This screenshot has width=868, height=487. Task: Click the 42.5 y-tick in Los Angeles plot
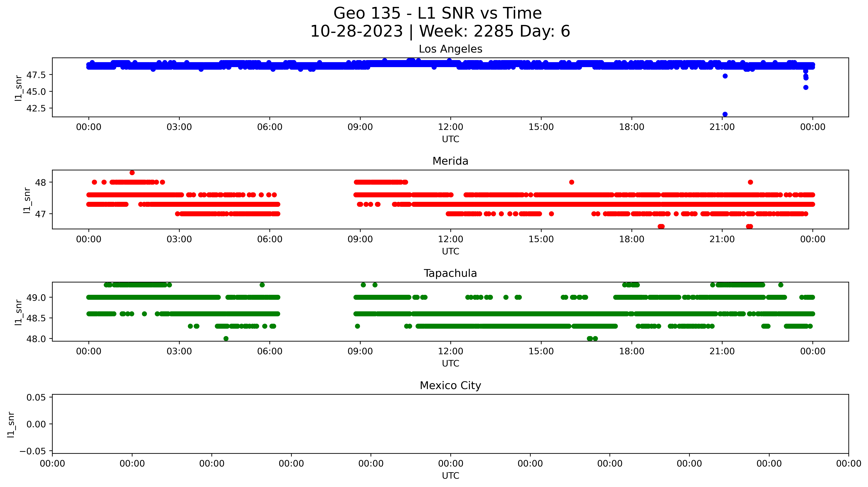(36, 108)
